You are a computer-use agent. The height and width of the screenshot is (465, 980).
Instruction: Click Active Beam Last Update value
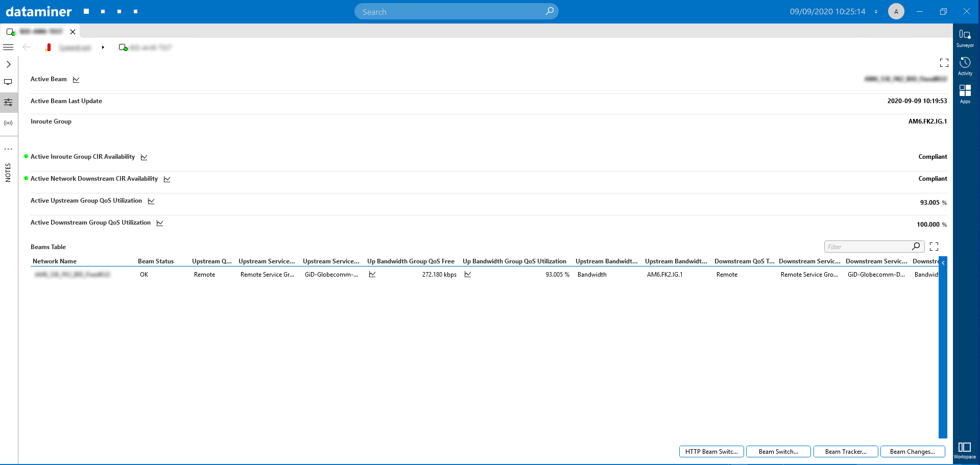[917, 101]
